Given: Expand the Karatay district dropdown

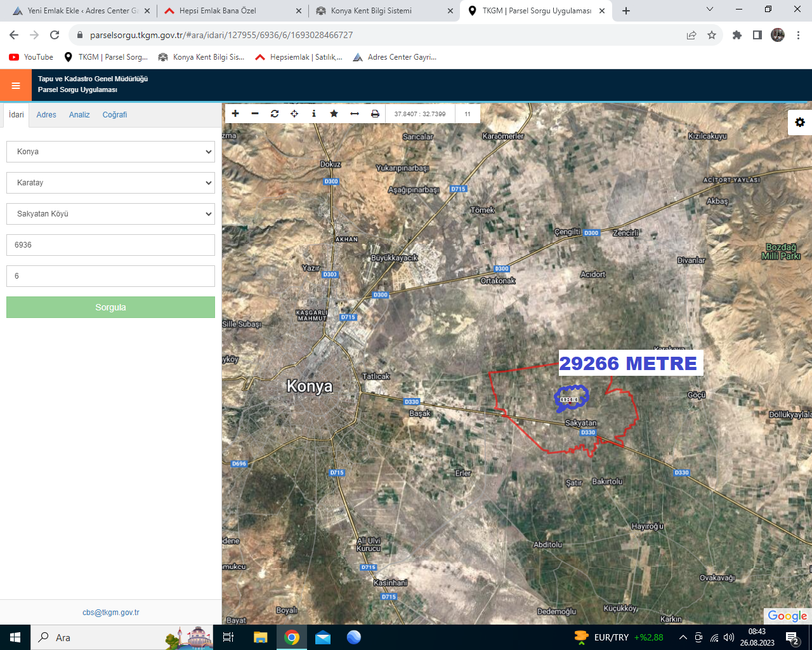Looking at the screenshot, I should (110, 183).
